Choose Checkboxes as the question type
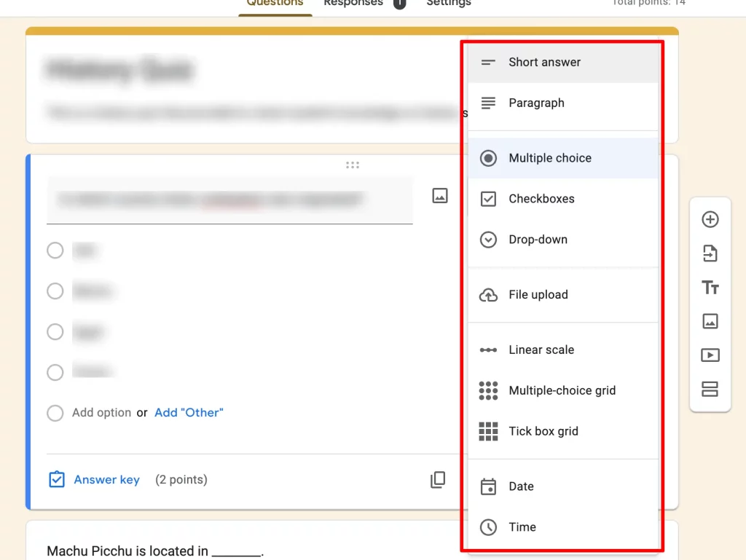 point(541,198)
